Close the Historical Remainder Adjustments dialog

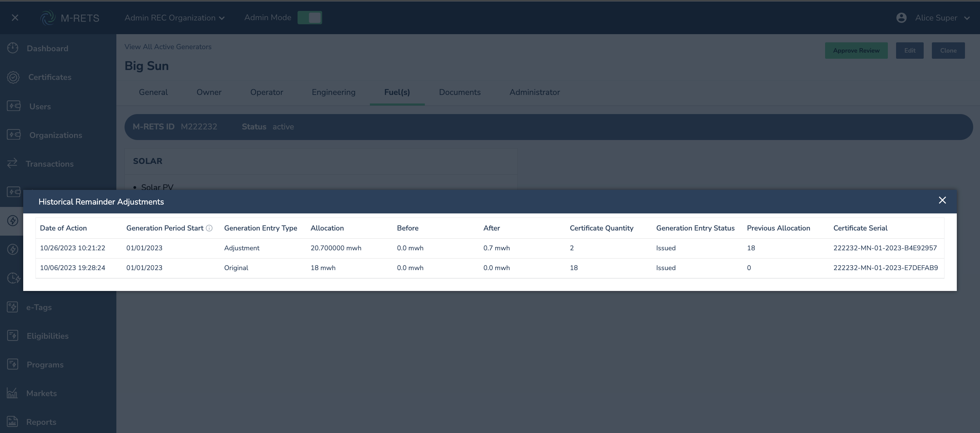click(x=942, y=200)
